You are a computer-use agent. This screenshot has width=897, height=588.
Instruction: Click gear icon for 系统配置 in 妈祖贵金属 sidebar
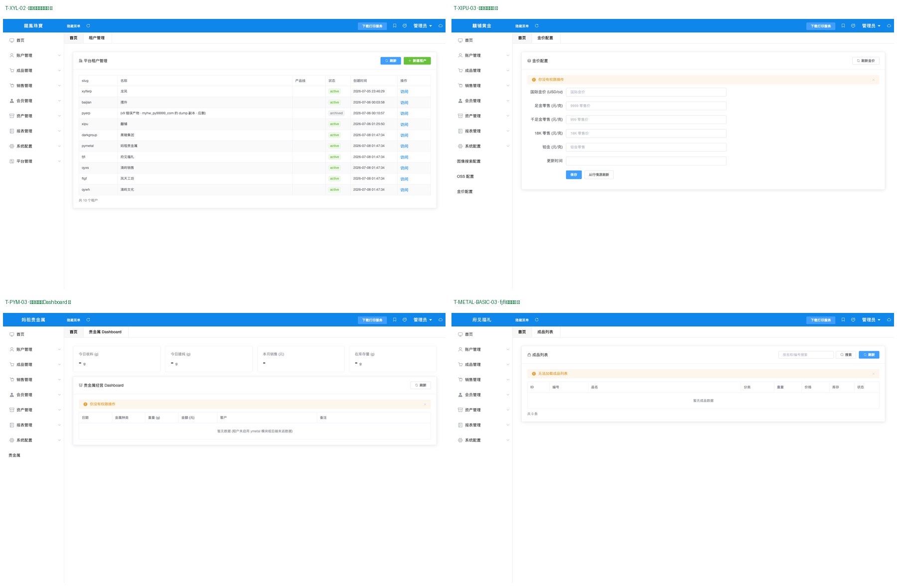click(12, 441)
